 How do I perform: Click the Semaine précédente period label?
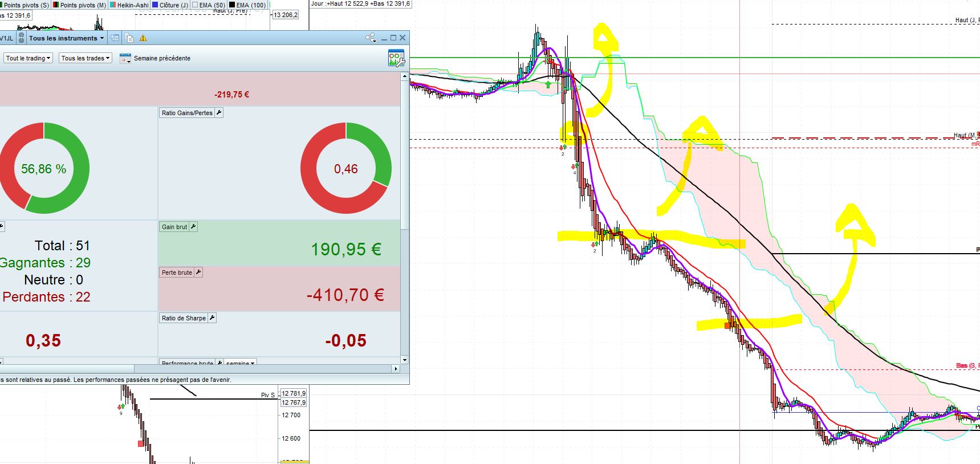coord(162,58)
